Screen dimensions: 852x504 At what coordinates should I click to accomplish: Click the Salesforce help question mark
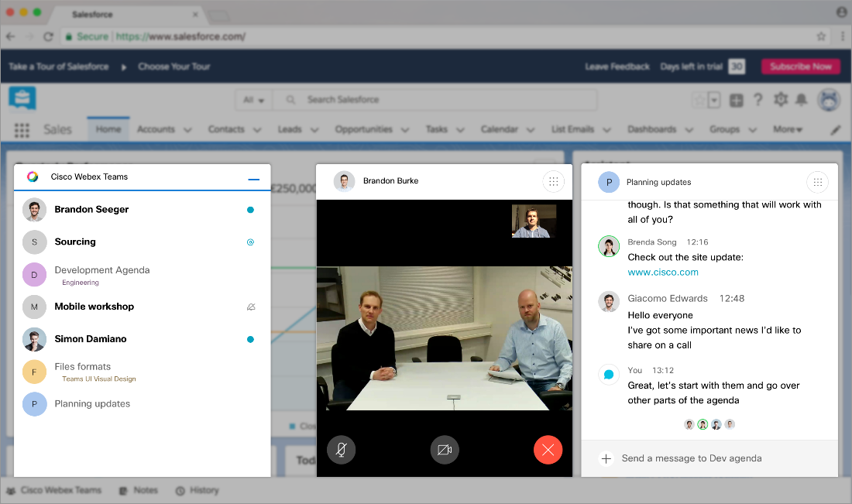point(758,100)
